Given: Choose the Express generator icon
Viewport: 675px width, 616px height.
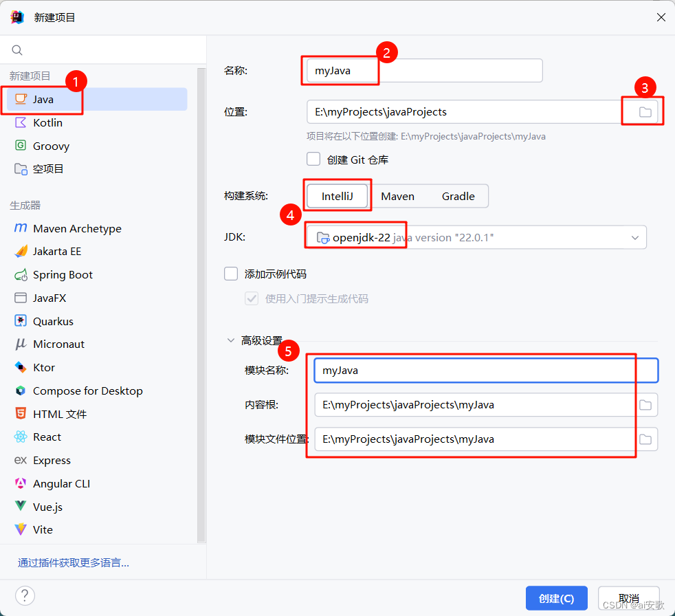Looking at the screenshot, I should click(21, 460).
